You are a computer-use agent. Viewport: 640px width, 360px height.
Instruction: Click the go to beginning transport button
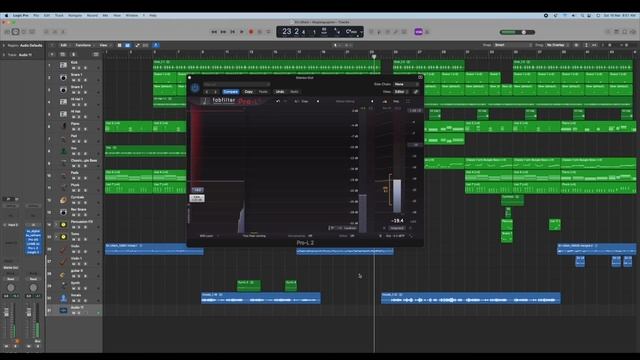coord(232,32)
